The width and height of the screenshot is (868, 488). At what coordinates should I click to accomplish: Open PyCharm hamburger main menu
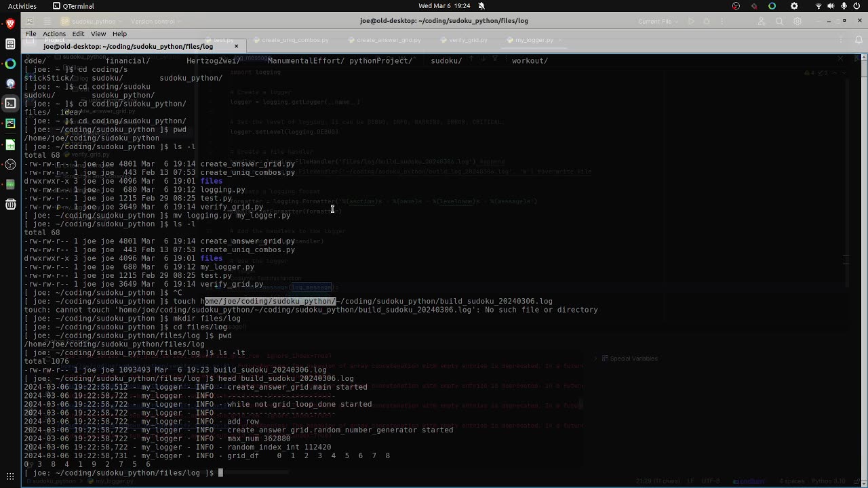click(x=47, y=21)
